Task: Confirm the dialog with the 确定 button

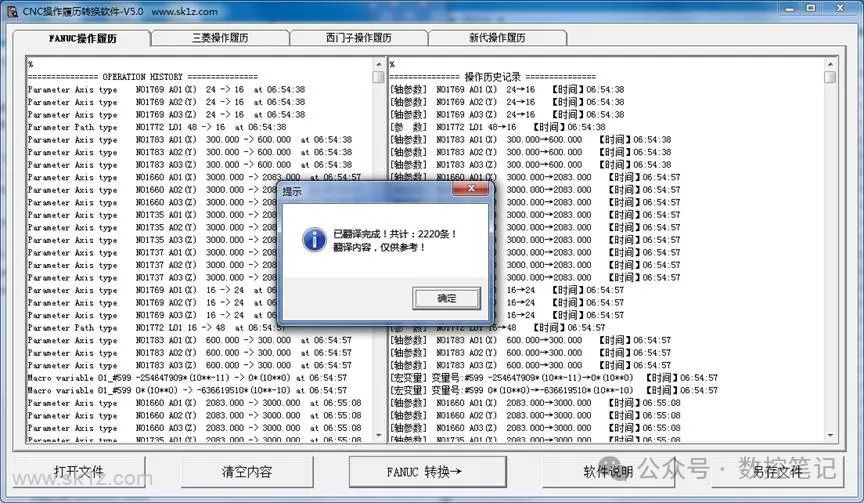Action: [446, 298]
